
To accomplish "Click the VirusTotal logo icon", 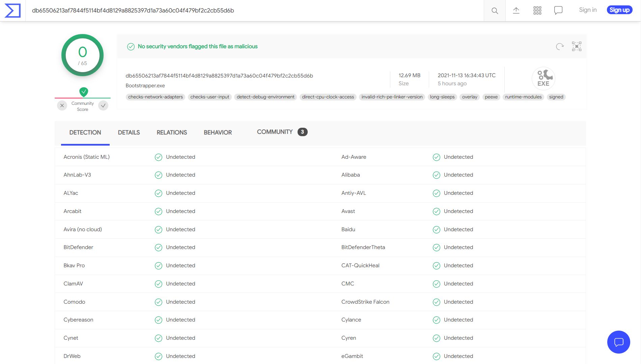I will click(x=12, y=10).
